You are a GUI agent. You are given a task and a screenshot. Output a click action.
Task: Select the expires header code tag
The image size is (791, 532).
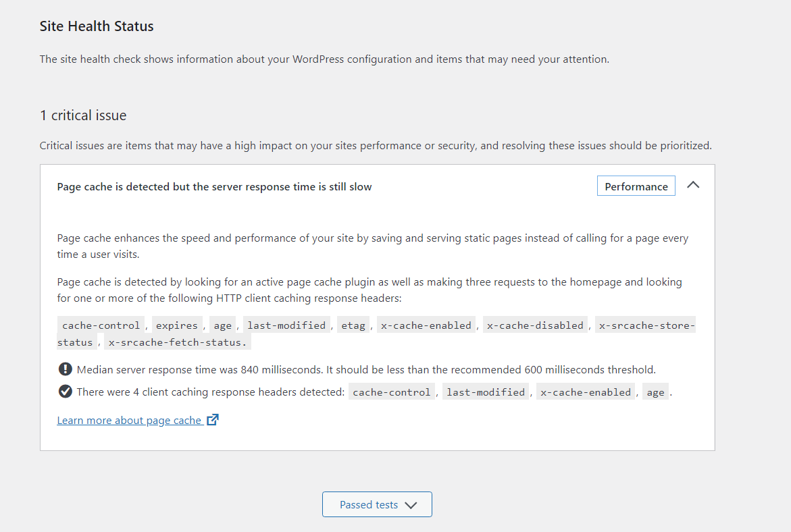point(176,325)
